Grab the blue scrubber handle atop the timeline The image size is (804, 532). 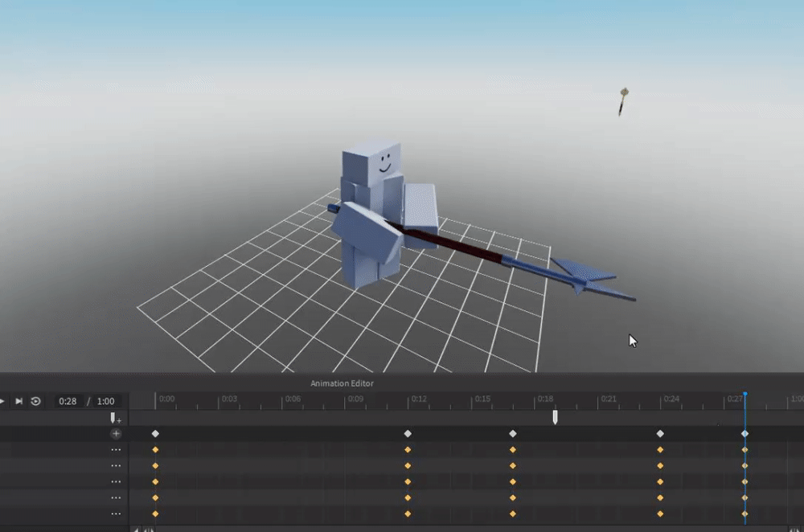tap(745, 394)
